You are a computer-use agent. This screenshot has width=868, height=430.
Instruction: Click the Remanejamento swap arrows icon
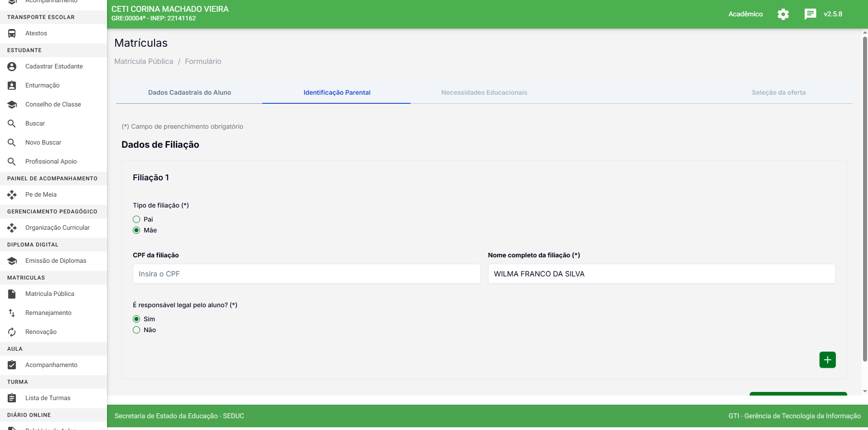[12, 313]
